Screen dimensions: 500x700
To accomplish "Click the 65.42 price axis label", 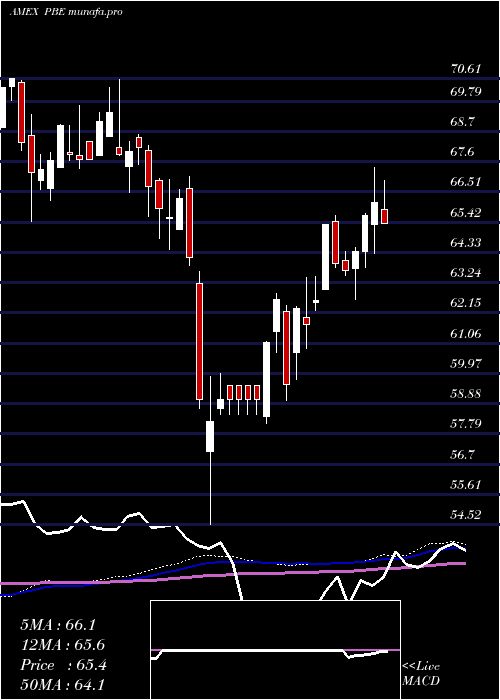I will pyautogui.click(x=467, y=212).
